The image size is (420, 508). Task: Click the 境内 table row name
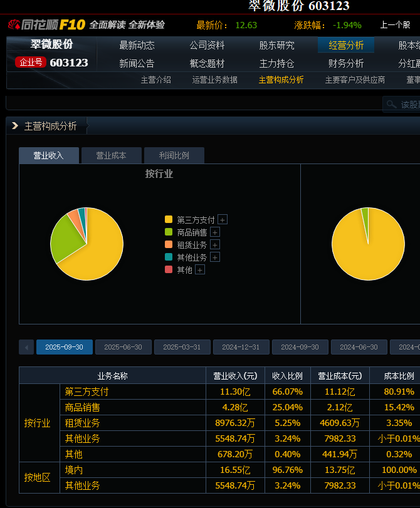pos(73,470)
